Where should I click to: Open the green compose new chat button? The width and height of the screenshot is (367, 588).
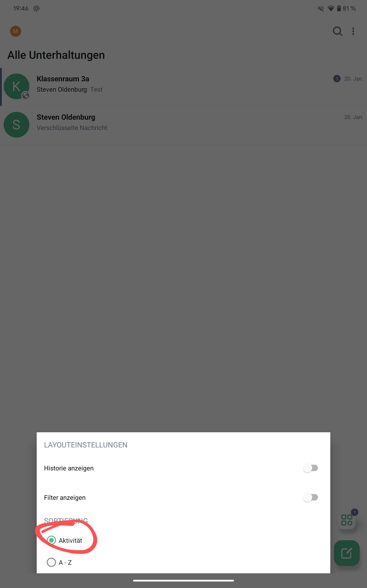click(347, 553)
